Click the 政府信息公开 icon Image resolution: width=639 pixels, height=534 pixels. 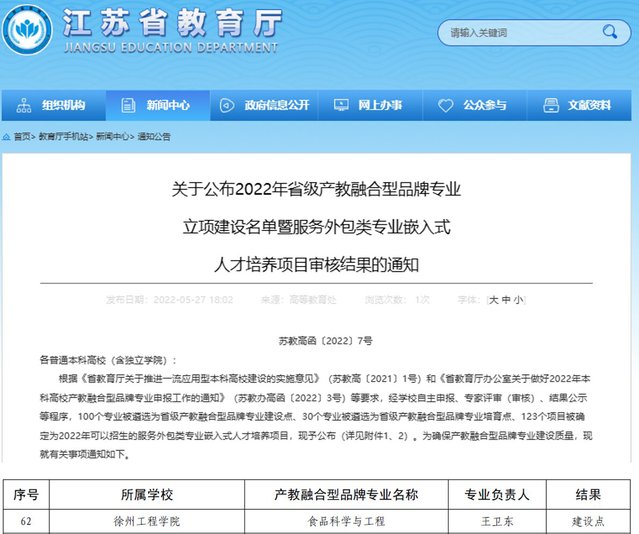(x=227, y=105)
